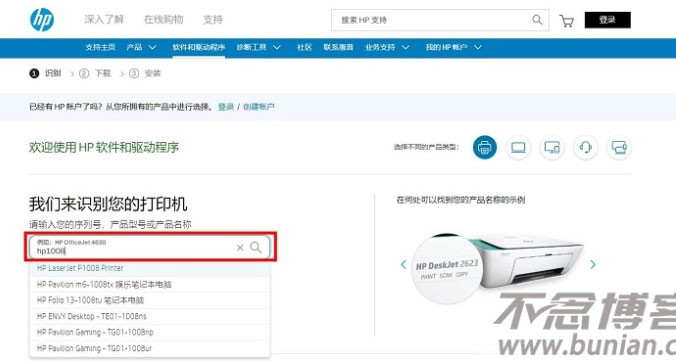Click the magnifier in HP support search
Image resolution: width=676 pixels, height=361 pixels.
click(537, 19)
